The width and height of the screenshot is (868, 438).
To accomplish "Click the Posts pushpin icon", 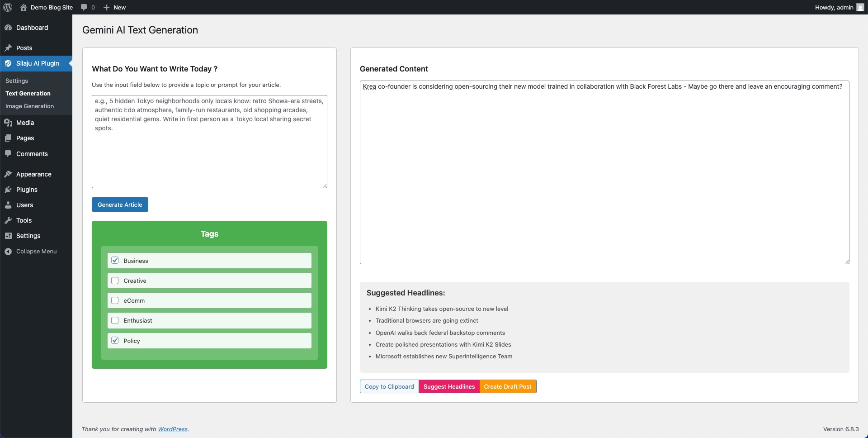I will tap(8, 48).
